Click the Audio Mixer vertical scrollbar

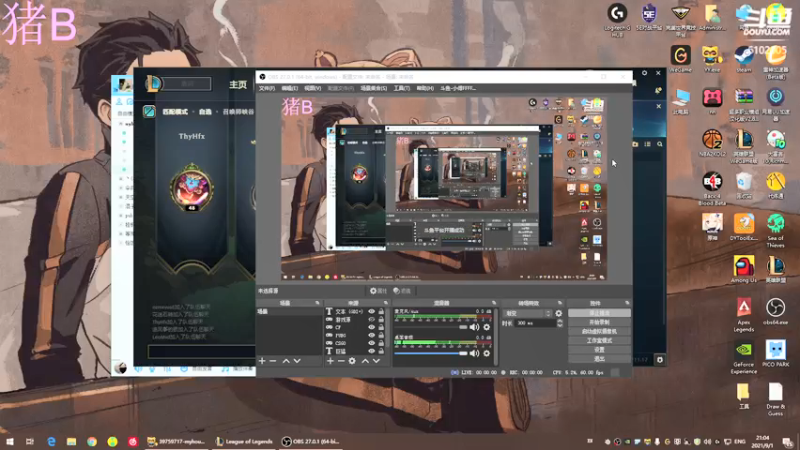point(496,337)
